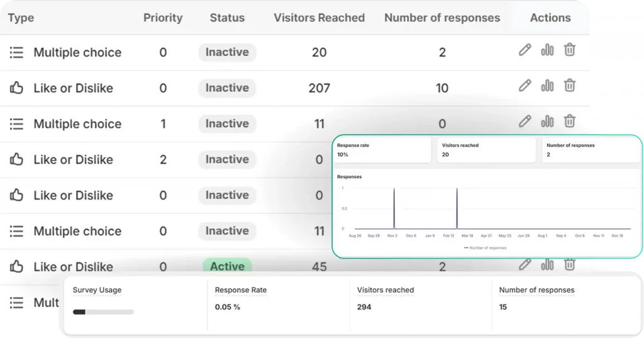Click the Response rate 10% card in the popup
This screenshot has height=338, width=644.
point(382,150)
